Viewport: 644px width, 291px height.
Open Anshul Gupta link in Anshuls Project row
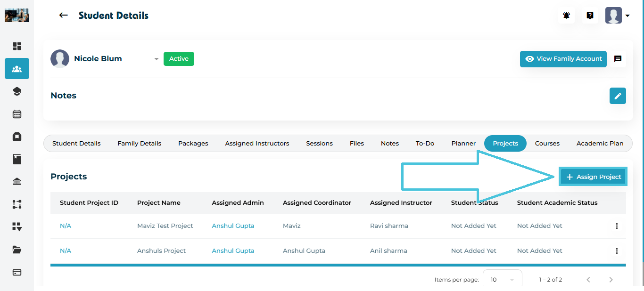click(233, 251)
